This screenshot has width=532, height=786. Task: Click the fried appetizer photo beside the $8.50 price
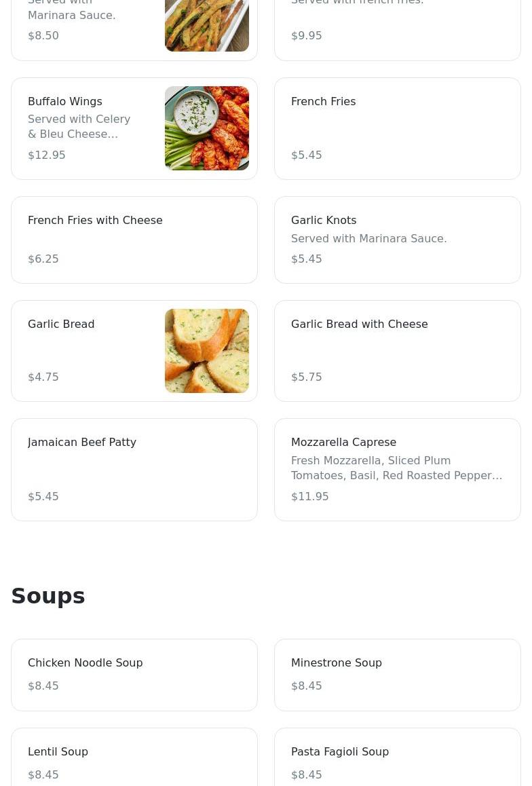pos(206,26)
